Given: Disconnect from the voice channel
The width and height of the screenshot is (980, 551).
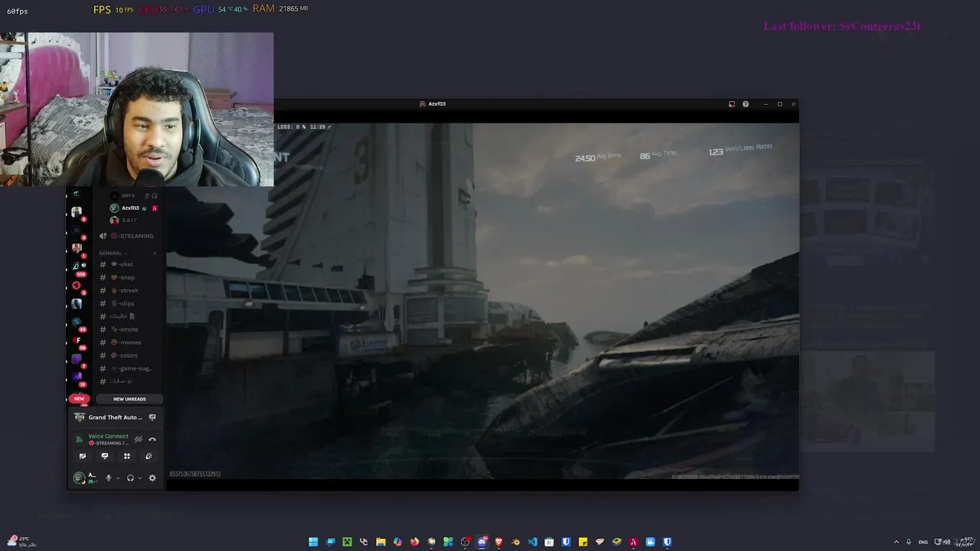Looking at the screenshot, I should point(152,439).
